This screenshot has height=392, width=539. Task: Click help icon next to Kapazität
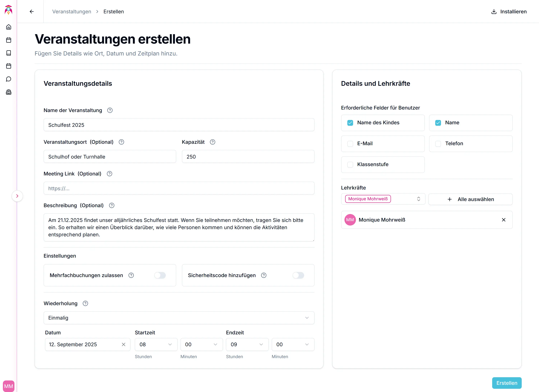[x=212, y=142]
